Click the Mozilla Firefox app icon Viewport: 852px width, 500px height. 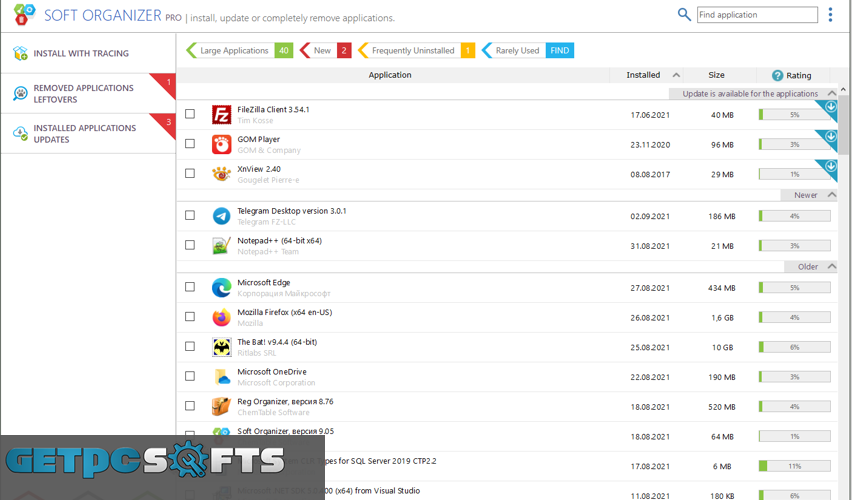[x=221, y=317]
